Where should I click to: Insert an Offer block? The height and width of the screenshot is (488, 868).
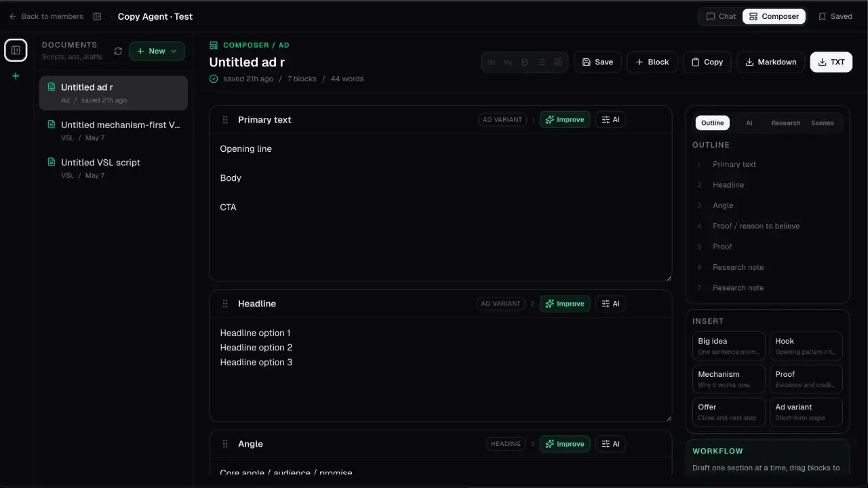tap(729, 412)
